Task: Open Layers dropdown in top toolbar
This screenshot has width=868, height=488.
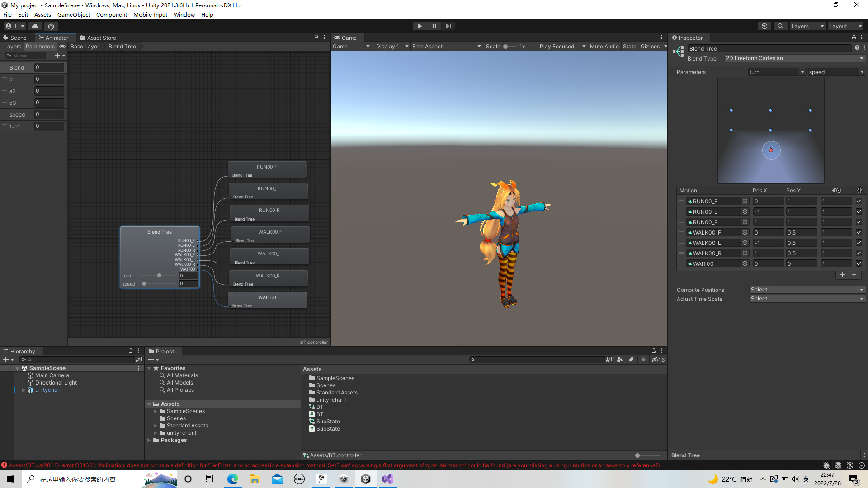Action: pos(807,26)
